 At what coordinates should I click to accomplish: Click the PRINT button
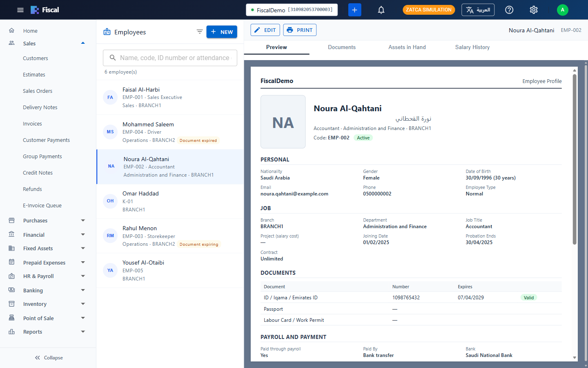[300, 30]
